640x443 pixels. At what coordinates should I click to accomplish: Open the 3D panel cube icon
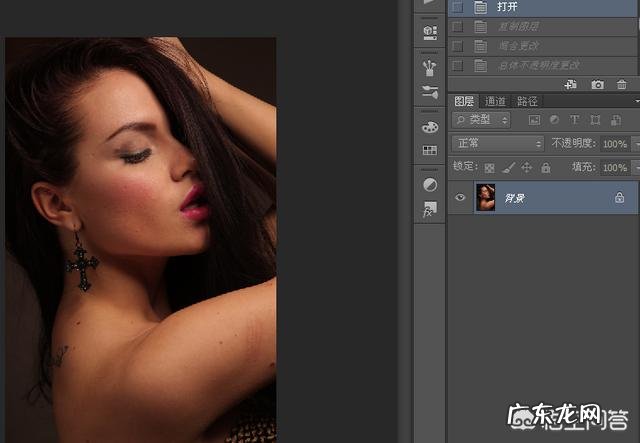pos(430,32)
